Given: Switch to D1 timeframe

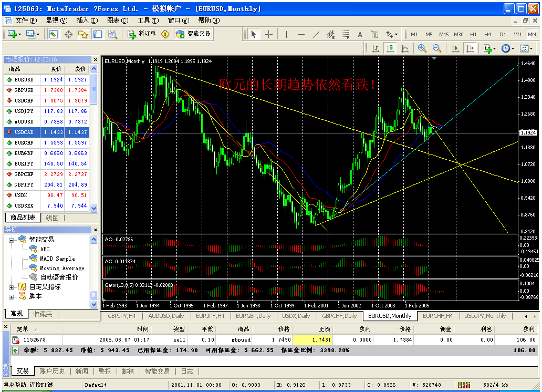Looking at the screenshot, I should [503, 34].
